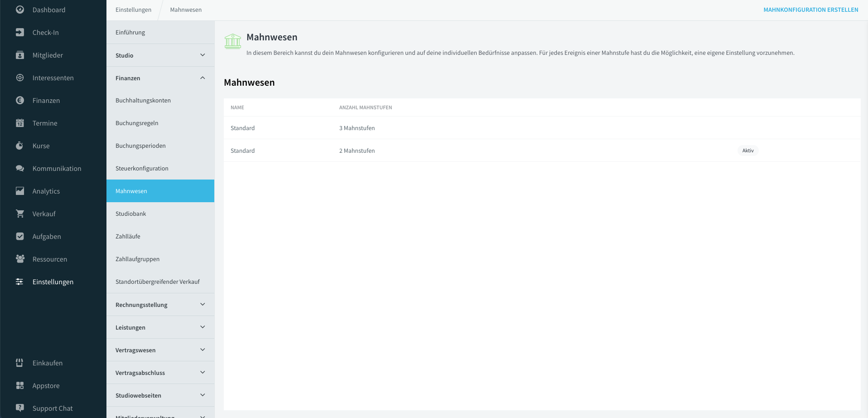Click the Finanzen euro icon
This screenshot has width=868, height=418.
point(20,100)
